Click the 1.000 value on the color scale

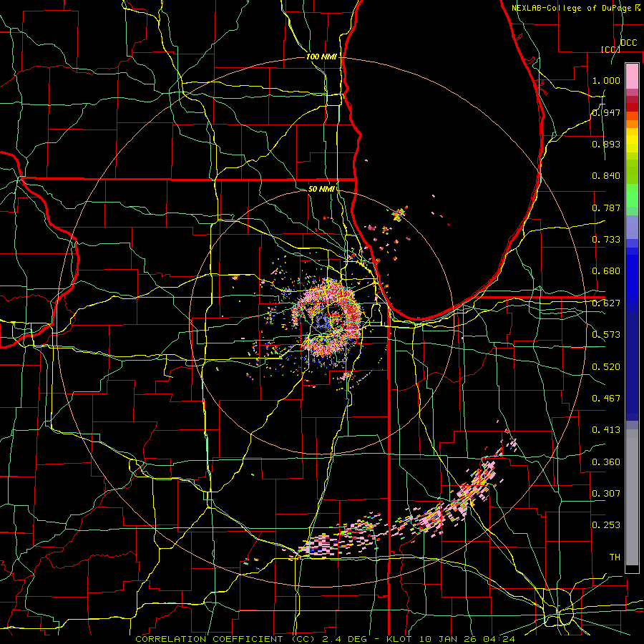pyautogui.click(x=606, y=80)
